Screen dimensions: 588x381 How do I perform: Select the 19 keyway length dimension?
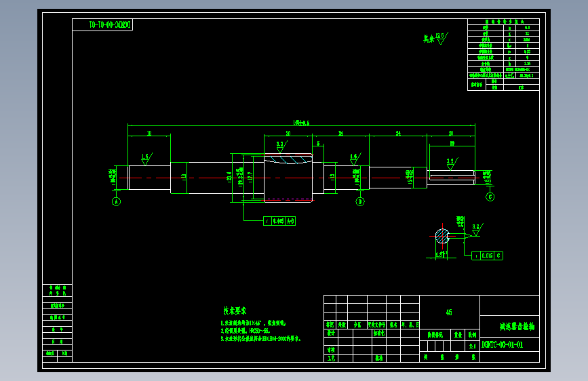point(452,144)
